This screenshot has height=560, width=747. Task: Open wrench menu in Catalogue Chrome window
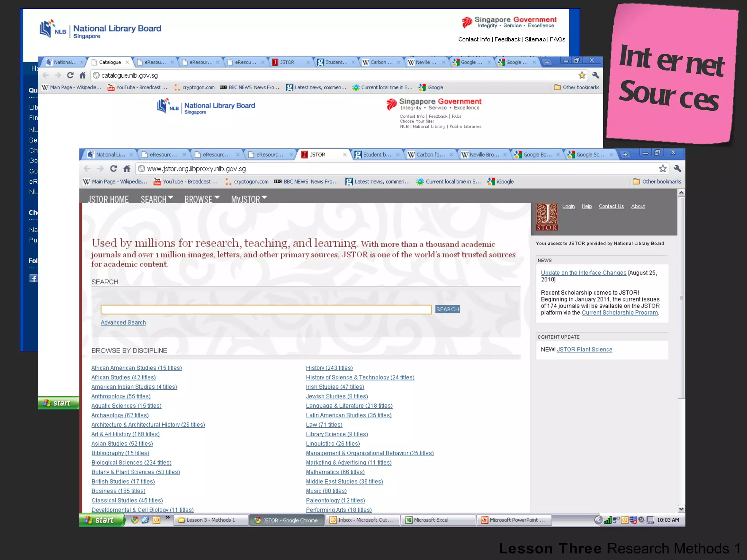click(x=595, y=75)
